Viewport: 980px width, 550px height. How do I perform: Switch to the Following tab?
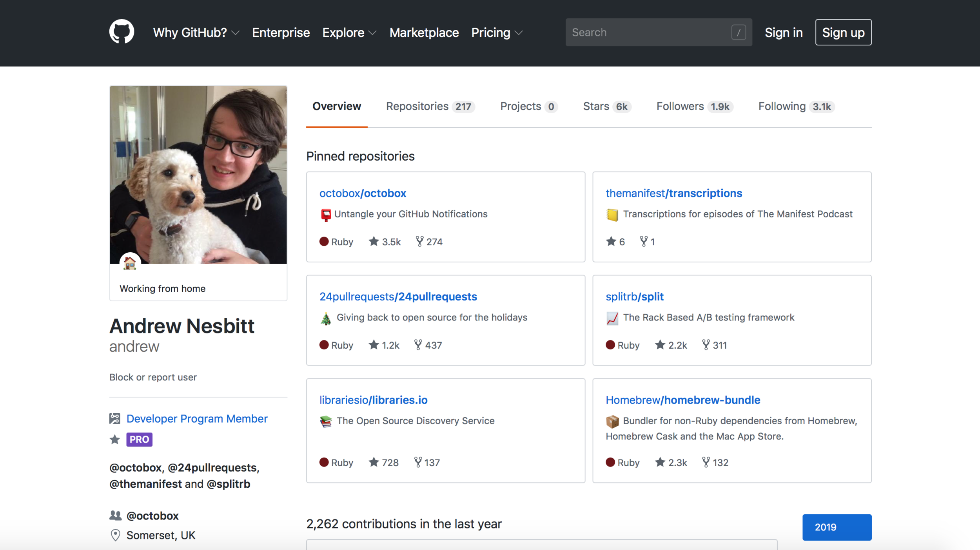(x=797, y=106)
